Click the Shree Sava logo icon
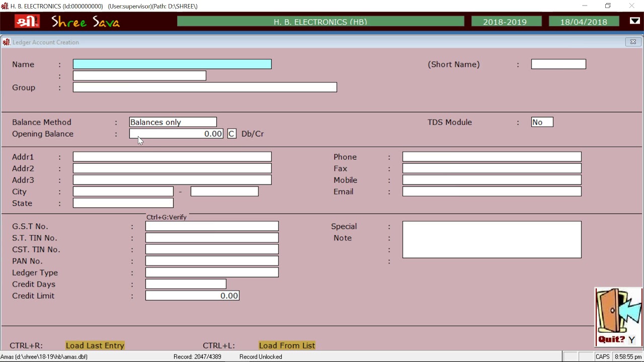Viewport: 644px width, 362px height. [27, 22]
